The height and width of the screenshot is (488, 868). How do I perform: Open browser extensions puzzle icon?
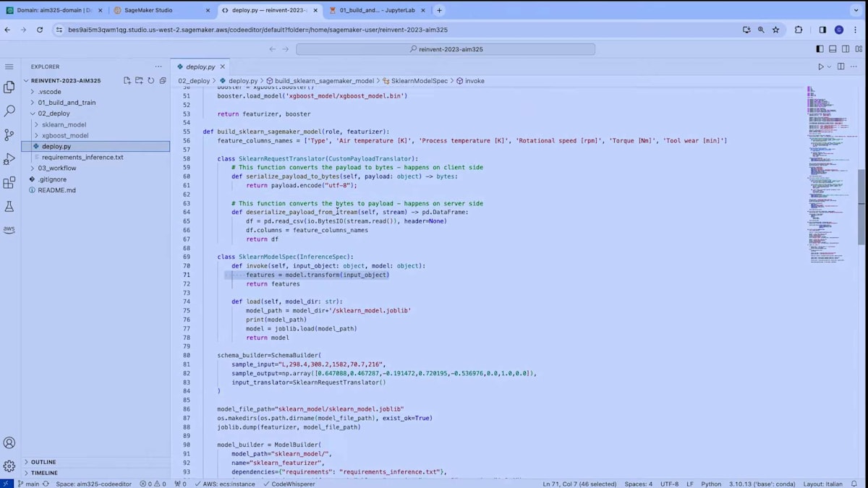799,30
